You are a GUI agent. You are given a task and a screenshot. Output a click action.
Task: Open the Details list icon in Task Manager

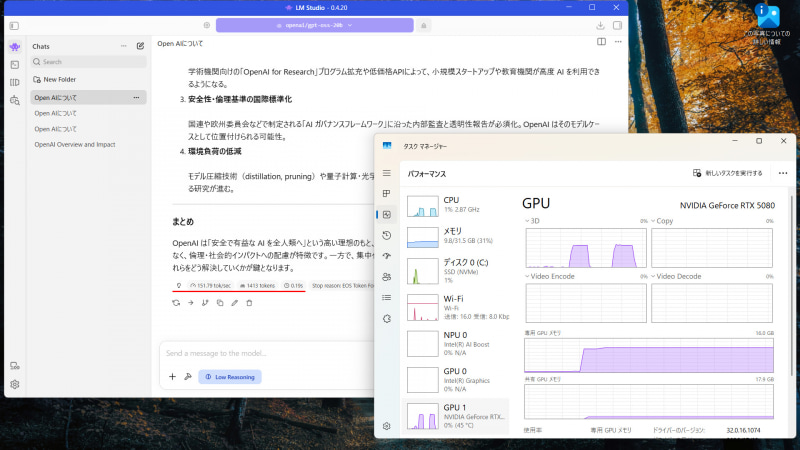pos(387,297)
